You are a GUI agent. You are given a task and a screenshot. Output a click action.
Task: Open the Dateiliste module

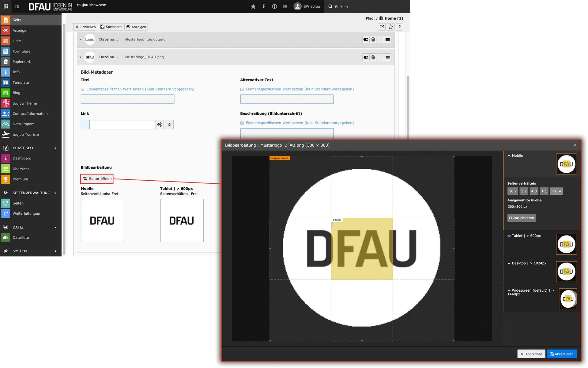tap(21, 238)
